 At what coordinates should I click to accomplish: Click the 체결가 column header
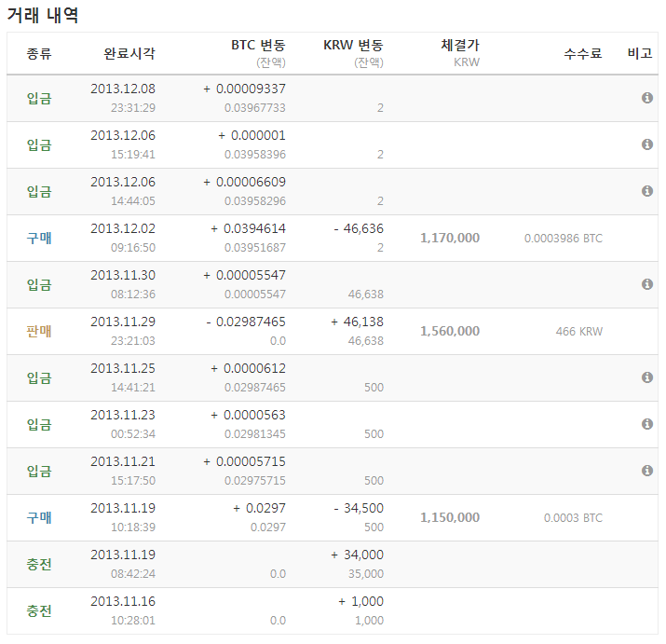(x=460, y=46)
